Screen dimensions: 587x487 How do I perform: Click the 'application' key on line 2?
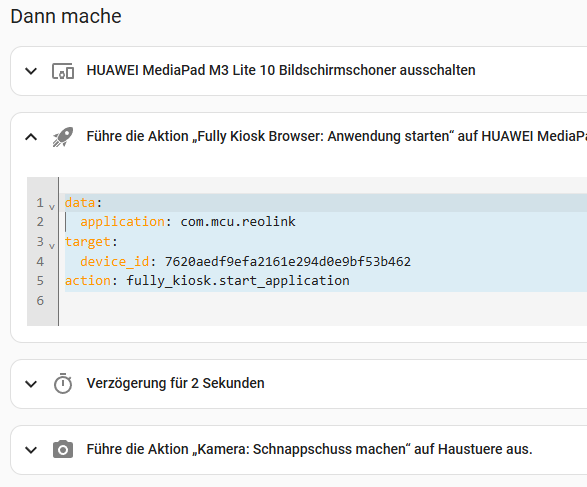click(x=122, y=222)
